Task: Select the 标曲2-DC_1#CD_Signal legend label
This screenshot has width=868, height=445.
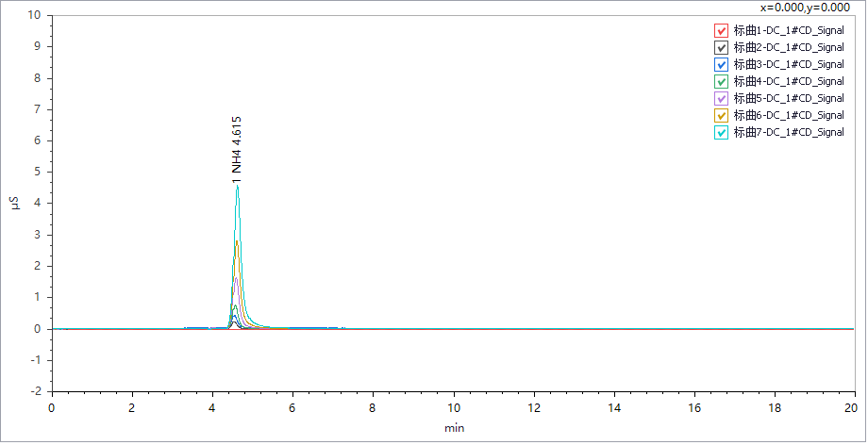Action: [x=789, y=47]
